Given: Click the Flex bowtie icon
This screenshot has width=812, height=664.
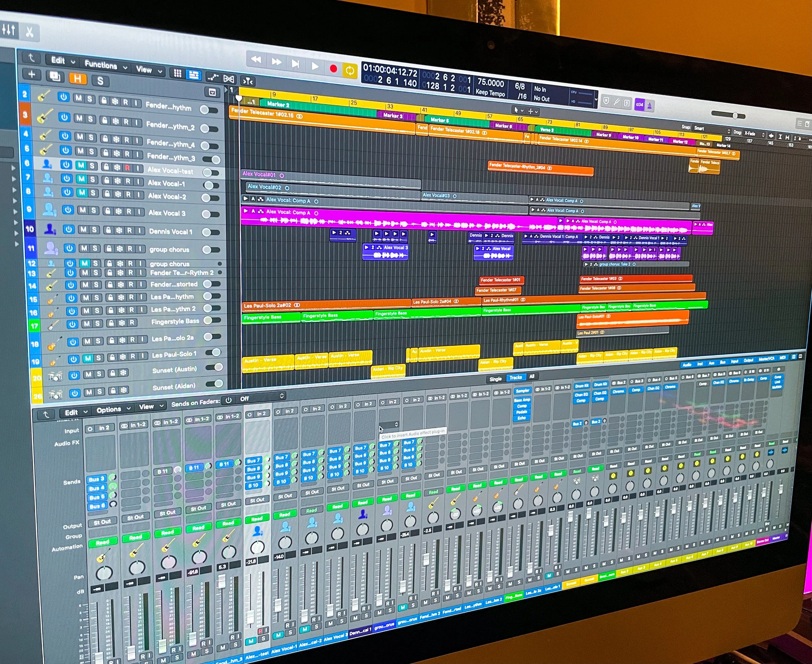Looking at the screenshot, I should click(229, 79).
